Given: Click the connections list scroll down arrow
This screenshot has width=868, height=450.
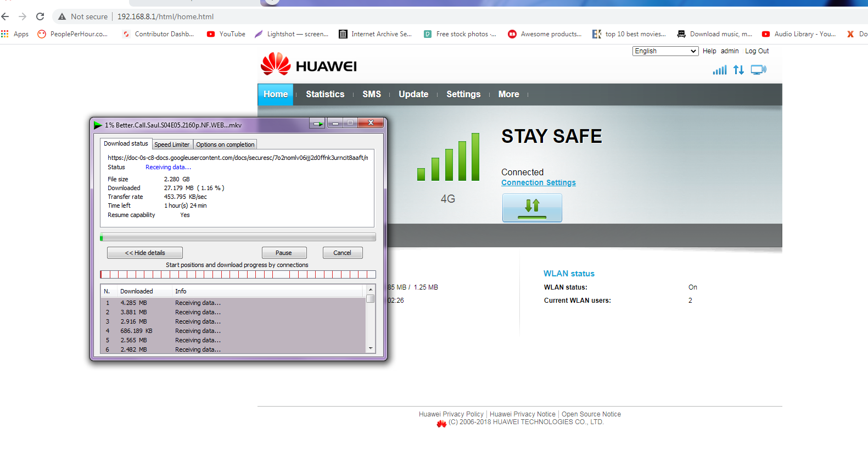Looking at the screenshot, I should [371, 348].
